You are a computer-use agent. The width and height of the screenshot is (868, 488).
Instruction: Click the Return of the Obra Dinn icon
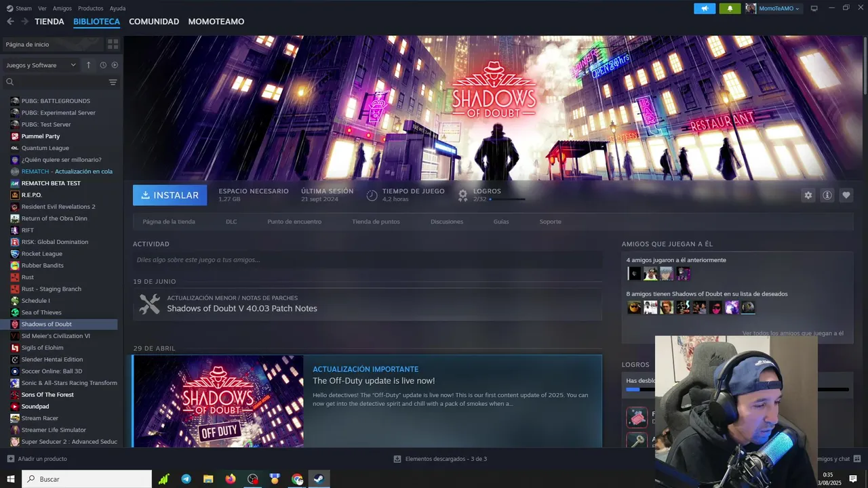[15, 218]
